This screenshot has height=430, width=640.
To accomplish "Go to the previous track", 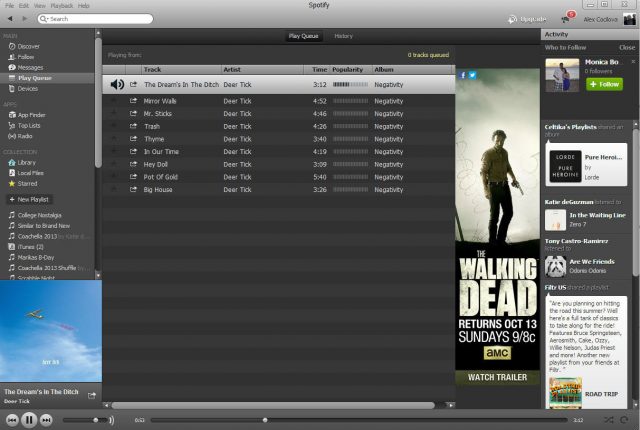I will 12,420.
